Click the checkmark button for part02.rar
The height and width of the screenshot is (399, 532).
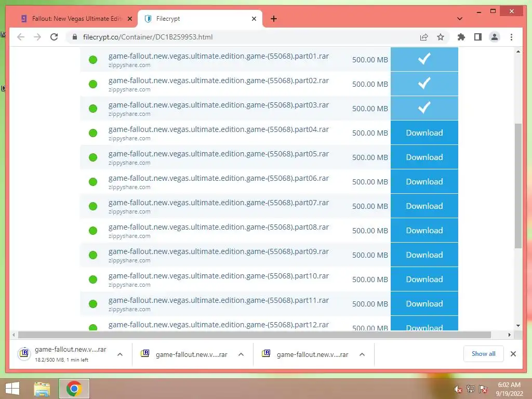[424, 84]
